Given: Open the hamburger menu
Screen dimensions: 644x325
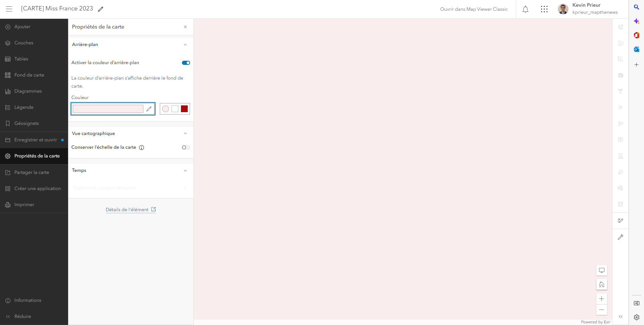Looking at the screenshot, I should pos(9,9).
